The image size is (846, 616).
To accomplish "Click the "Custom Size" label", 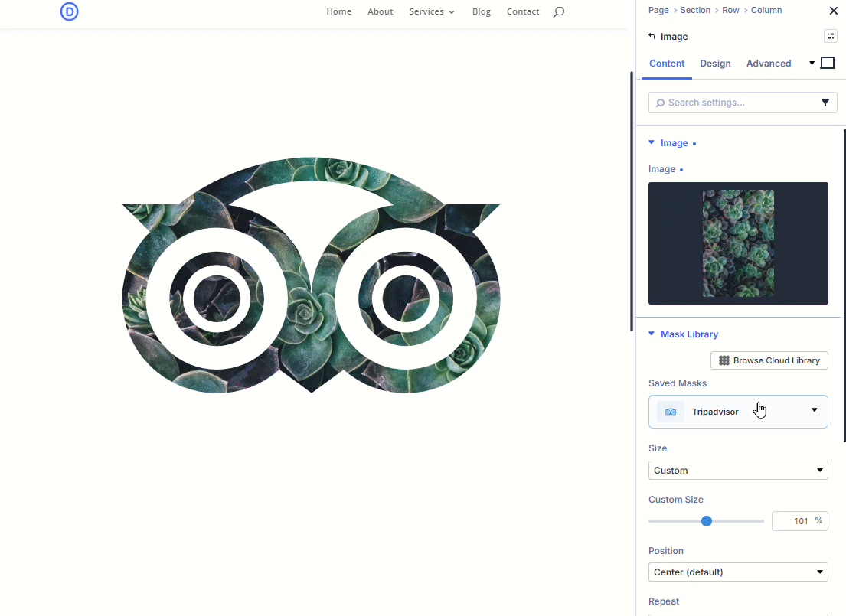I will (676, 500).
